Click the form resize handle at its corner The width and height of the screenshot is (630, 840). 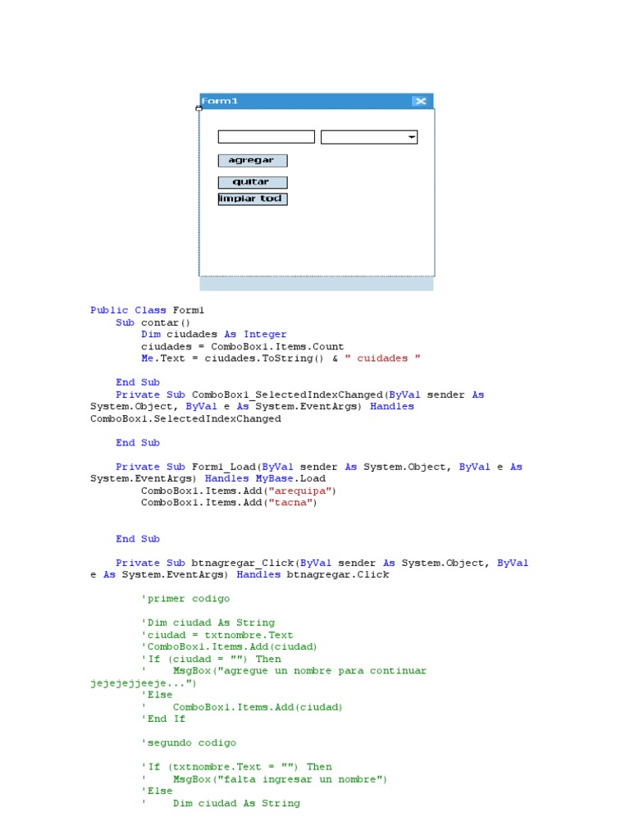199,108
